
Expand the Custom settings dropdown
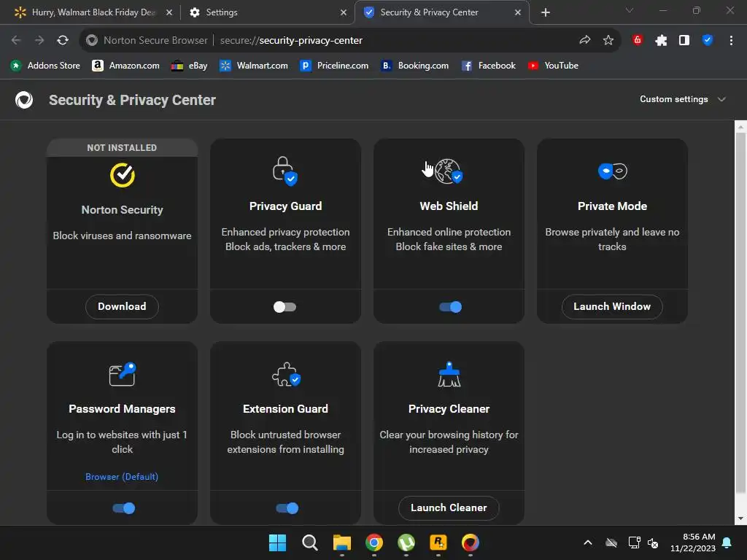pos(682,99)
